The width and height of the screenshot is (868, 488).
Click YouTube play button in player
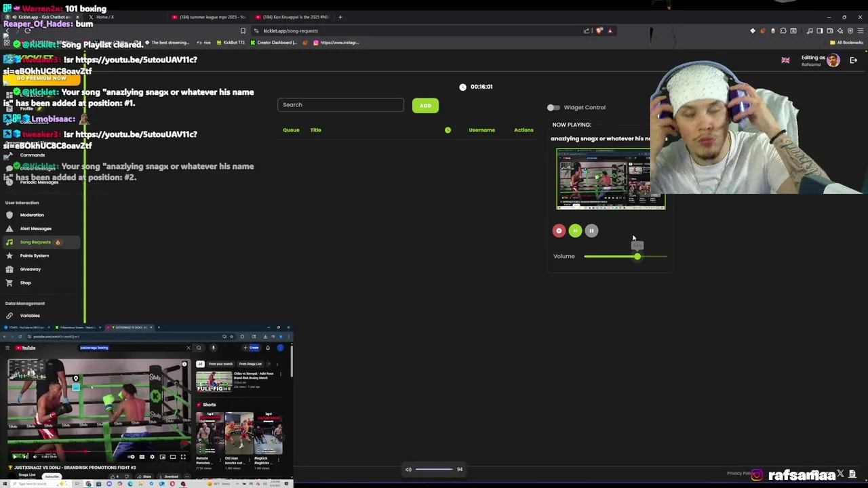click(x=14, y=457)
